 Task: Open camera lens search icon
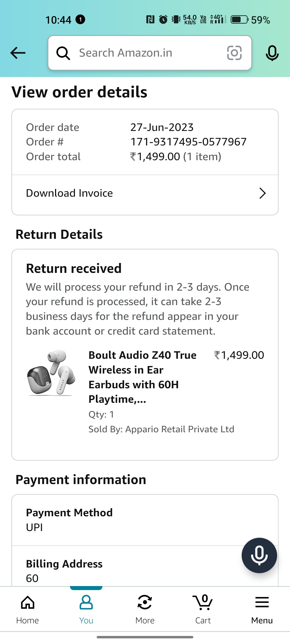pos(234,53)
